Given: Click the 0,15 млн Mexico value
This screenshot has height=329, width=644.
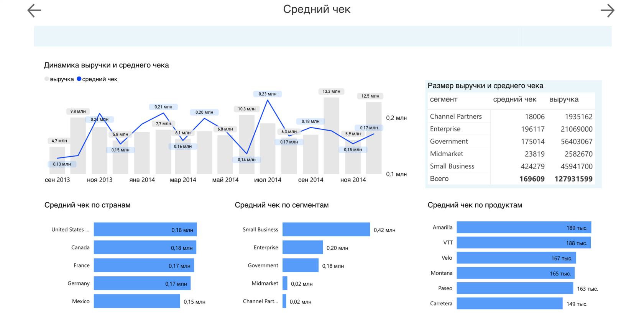Looking at the screenshot, I should (194, 302).
